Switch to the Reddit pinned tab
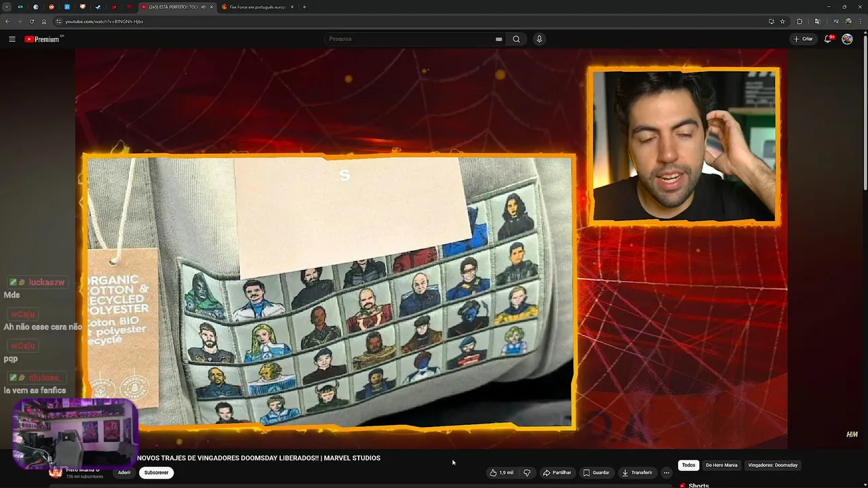The width and height of the screenshot is (868, 488). (51, 7)
